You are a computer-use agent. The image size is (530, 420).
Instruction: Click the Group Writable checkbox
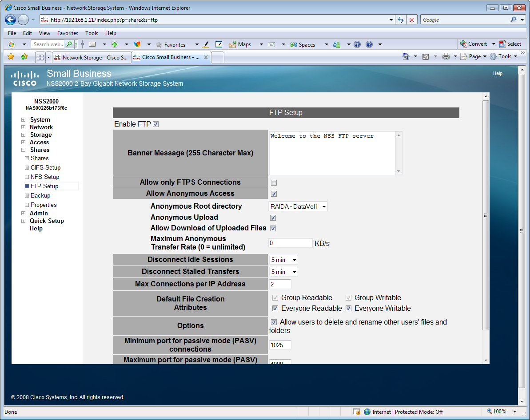[348, 297]
